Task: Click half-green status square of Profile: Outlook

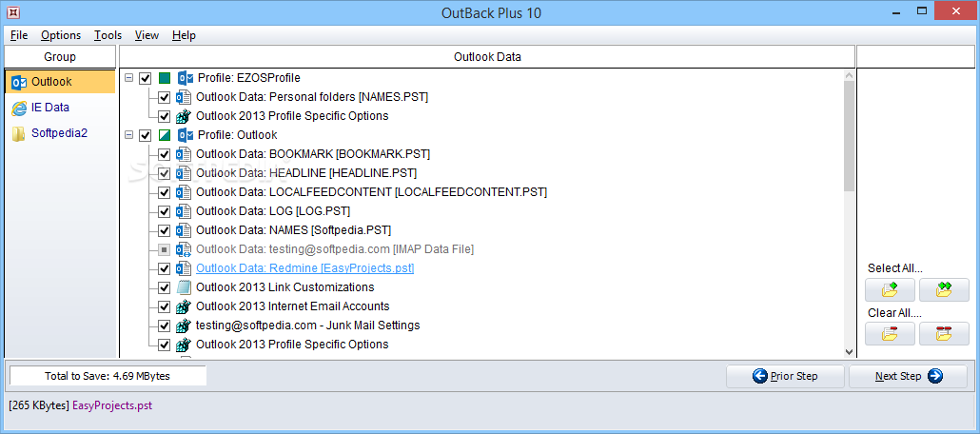Action: coord(165,135)
